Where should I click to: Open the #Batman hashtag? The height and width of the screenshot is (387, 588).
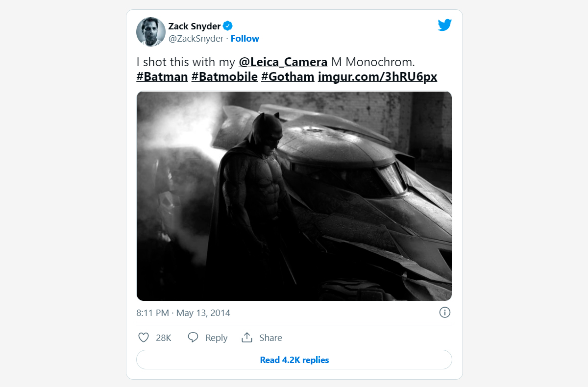click(x=162, y=77)
